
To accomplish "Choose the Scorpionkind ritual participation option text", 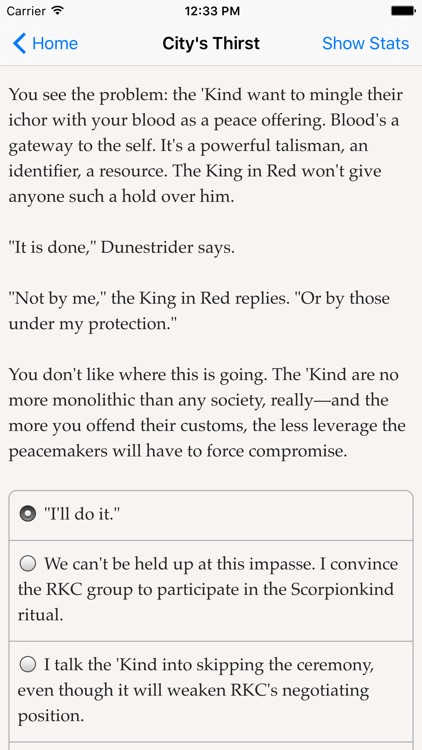I will click(x=208, y=589).
